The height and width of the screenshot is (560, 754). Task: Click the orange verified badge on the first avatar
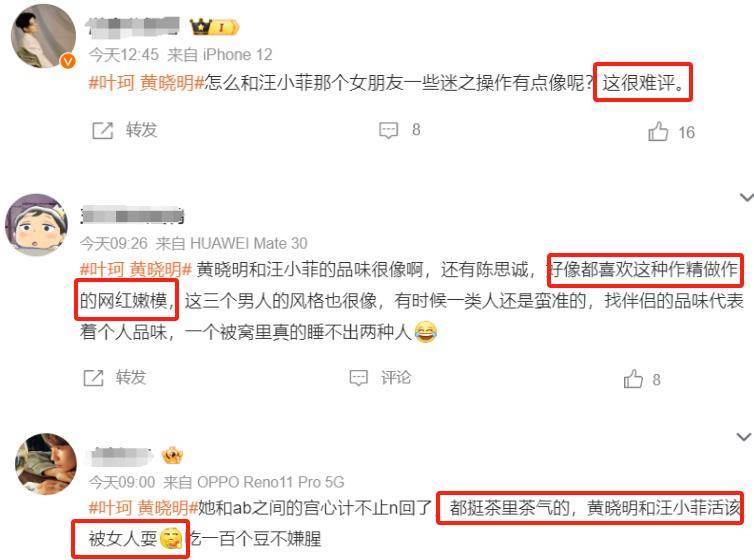point(68,61)
